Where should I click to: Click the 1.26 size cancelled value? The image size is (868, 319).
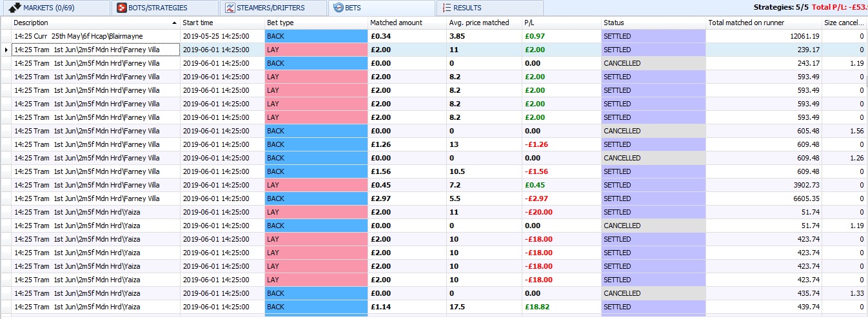(x=856, y=158)
